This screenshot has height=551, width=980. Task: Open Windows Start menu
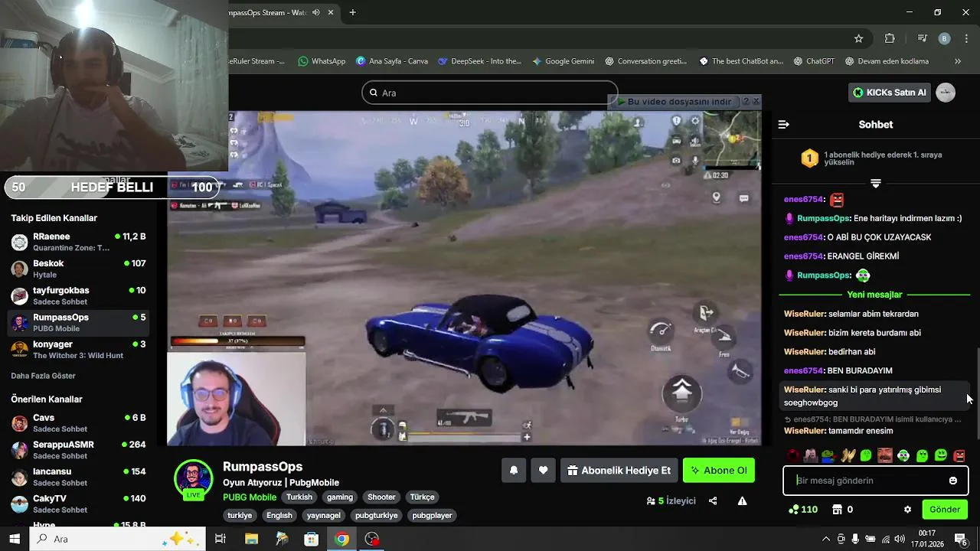[15, 539]
